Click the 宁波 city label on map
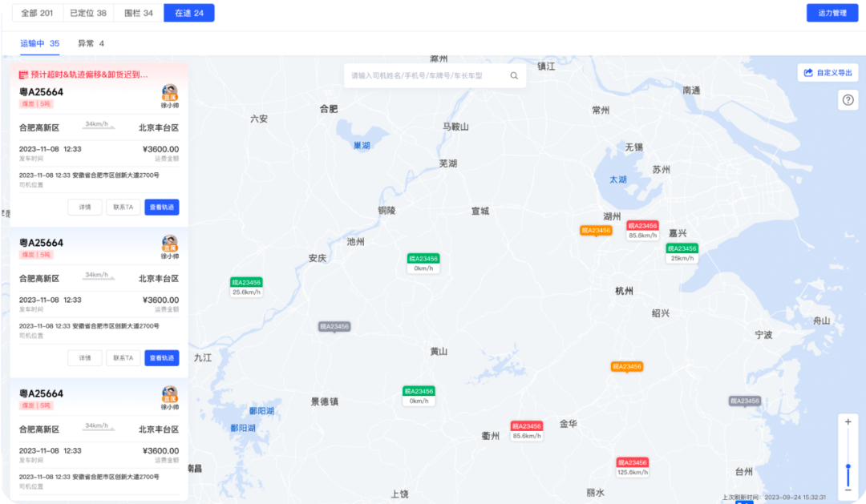This screenshot has width=866, height=504. [x=764, y=334]
